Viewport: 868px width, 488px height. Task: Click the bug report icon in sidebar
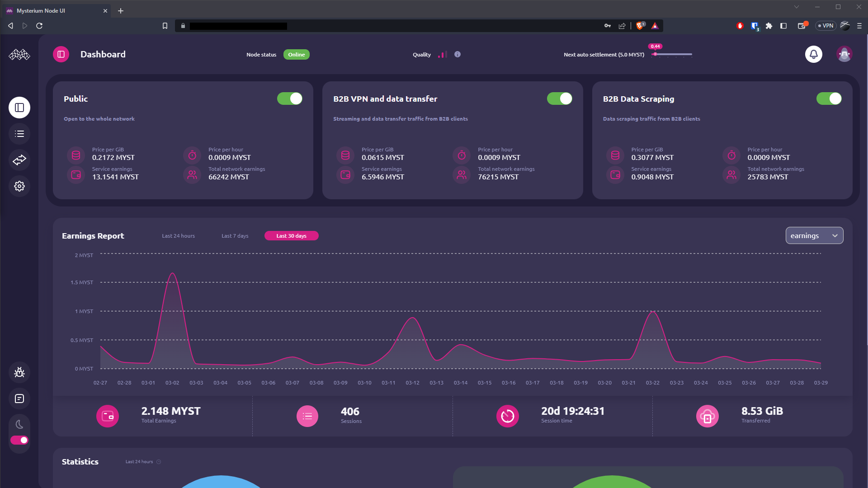19,372
